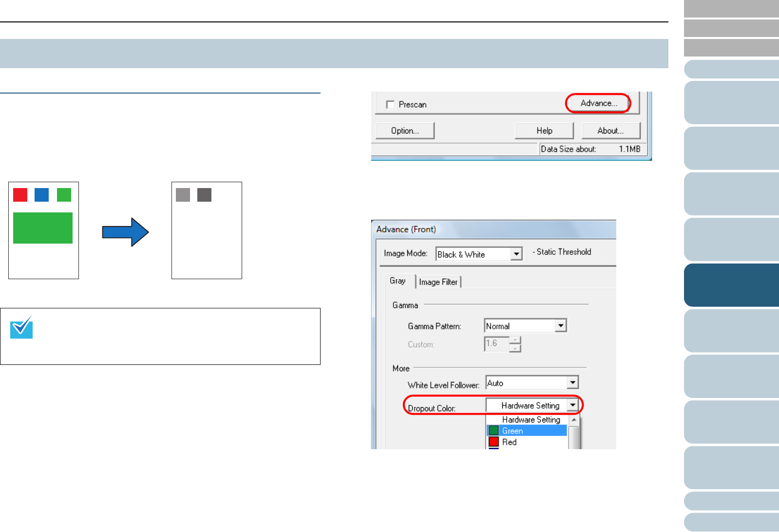
Task: Switch to the Image Filter tab
Action: [x=438, y=282]
